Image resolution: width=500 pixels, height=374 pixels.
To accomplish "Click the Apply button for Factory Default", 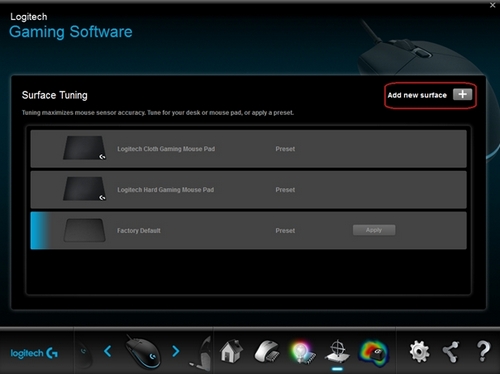I will 374,230.
